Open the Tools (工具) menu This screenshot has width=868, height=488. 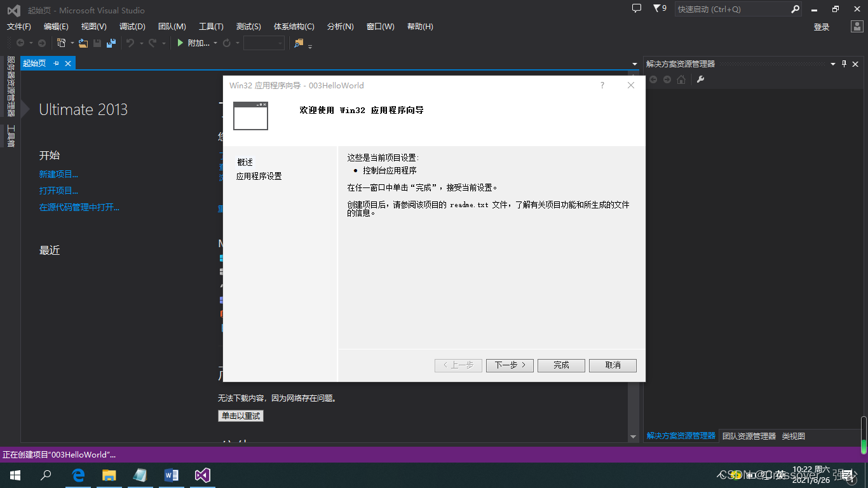pyautogui.click(x=211, y=27)
